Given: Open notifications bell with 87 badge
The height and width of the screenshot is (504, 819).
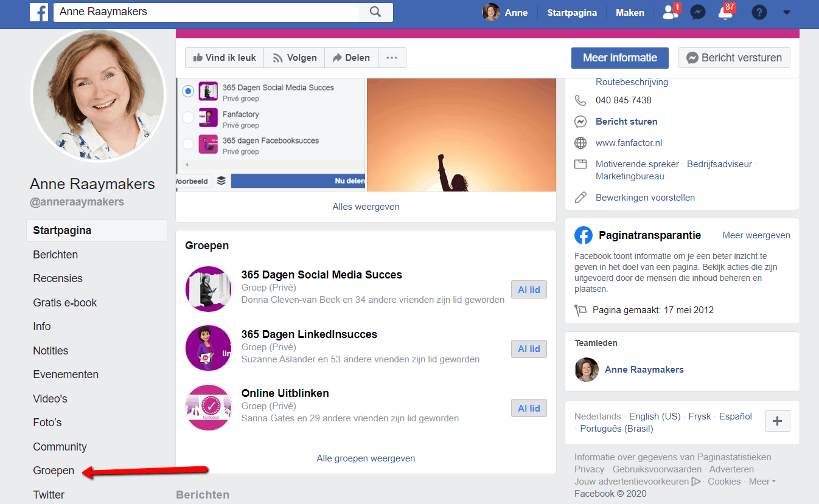Looking at the screenshot, I should click(726, 12).
